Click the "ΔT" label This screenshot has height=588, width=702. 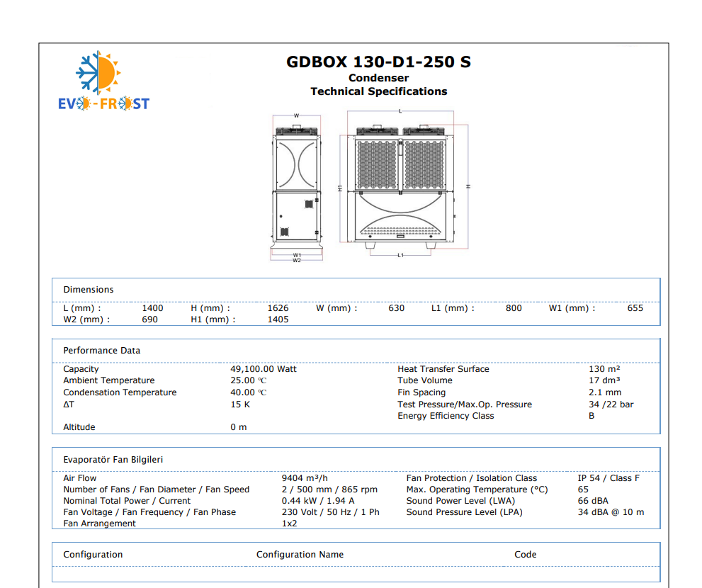pos(69,405)
